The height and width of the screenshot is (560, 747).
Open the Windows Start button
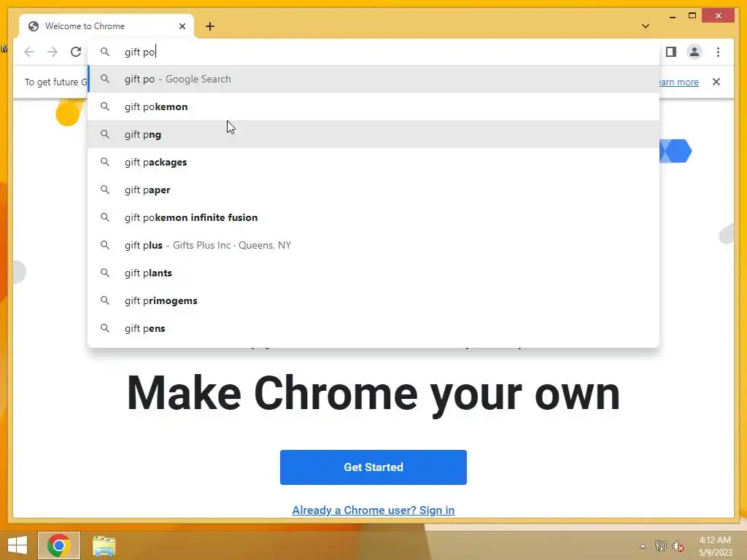tap(18, 545)
